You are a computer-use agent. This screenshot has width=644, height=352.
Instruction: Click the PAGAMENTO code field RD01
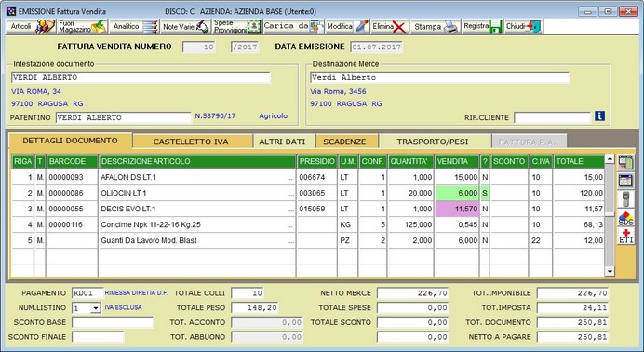click(x=87, y=293)
